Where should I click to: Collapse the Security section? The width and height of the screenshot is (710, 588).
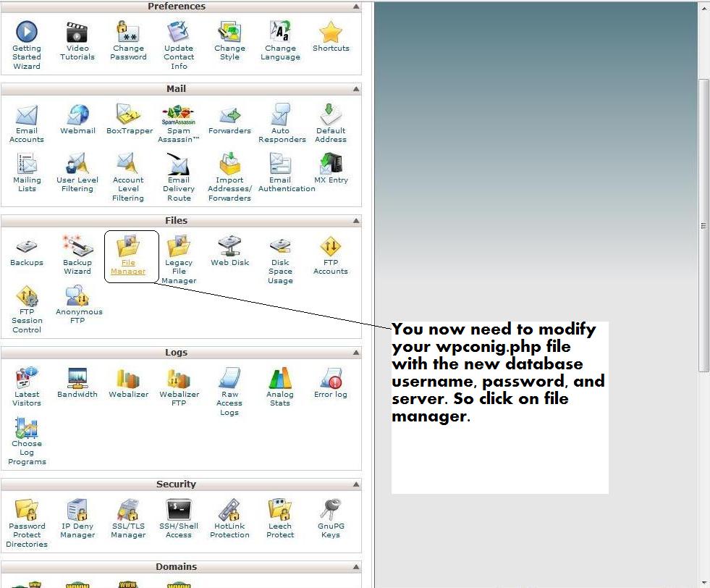(x=356, y=484)
